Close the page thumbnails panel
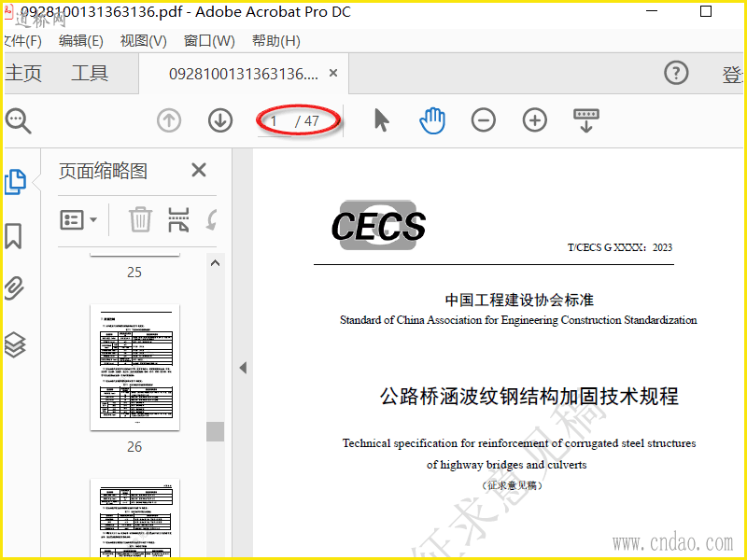Viewport: 747px width, 560px height. (x=199, y=170)
